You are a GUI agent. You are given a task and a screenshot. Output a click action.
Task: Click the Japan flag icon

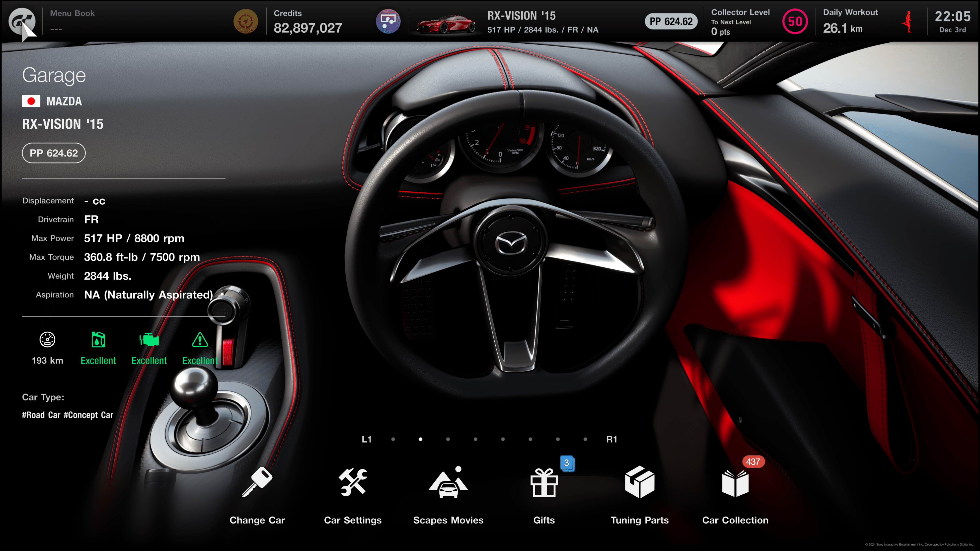click(x=31, y=101)
